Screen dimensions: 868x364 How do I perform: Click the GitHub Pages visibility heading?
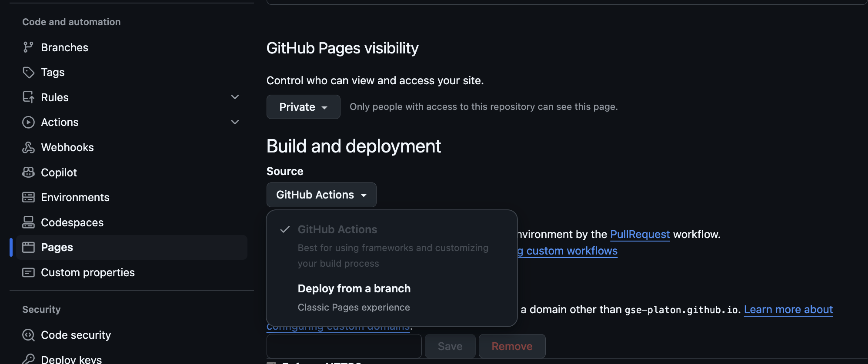[342, 48]
